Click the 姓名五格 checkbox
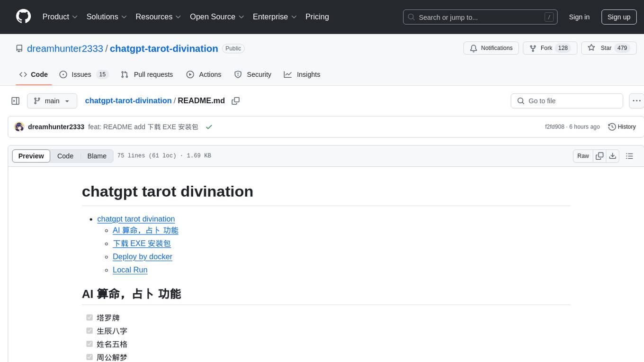The width and height of the screenshot is (644, 362). click(x=89, y=344)
